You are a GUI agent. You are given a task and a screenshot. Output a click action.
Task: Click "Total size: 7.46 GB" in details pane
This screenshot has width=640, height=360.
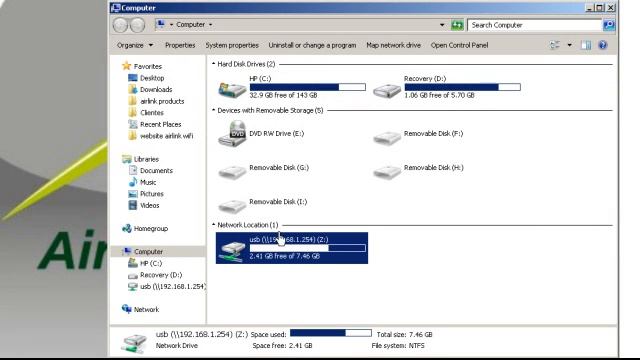click(404, 334)
